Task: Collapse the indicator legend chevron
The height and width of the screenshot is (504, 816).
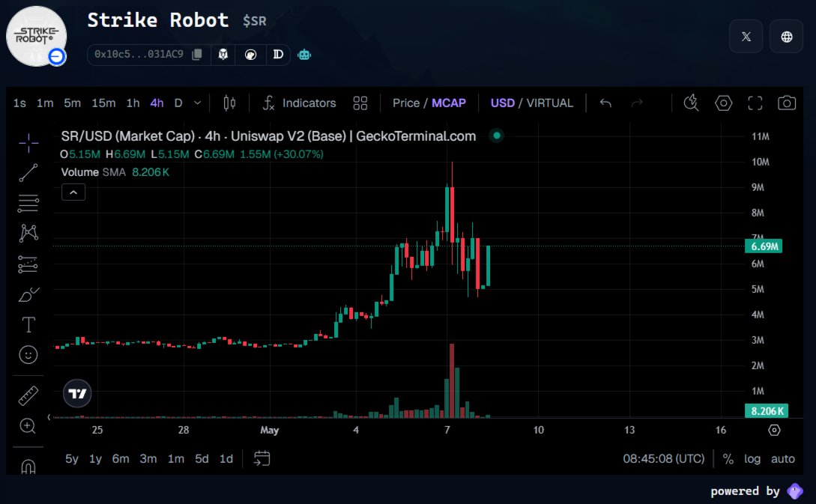Action: pyautogui.click(x=73, y=192)
